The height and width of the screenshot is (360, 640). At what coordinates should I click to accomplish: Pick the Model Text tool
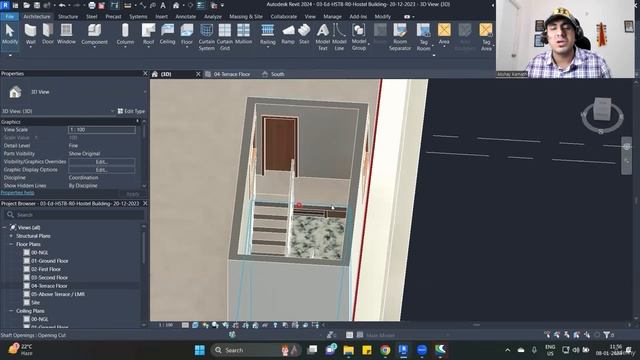[322, 37]
